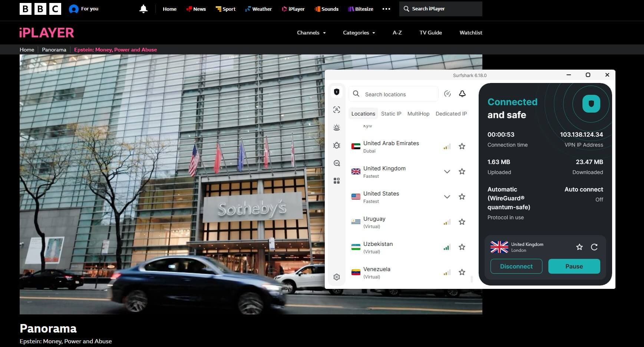
Task: Open BBC Weather nav item
Action: pos(258,9)
